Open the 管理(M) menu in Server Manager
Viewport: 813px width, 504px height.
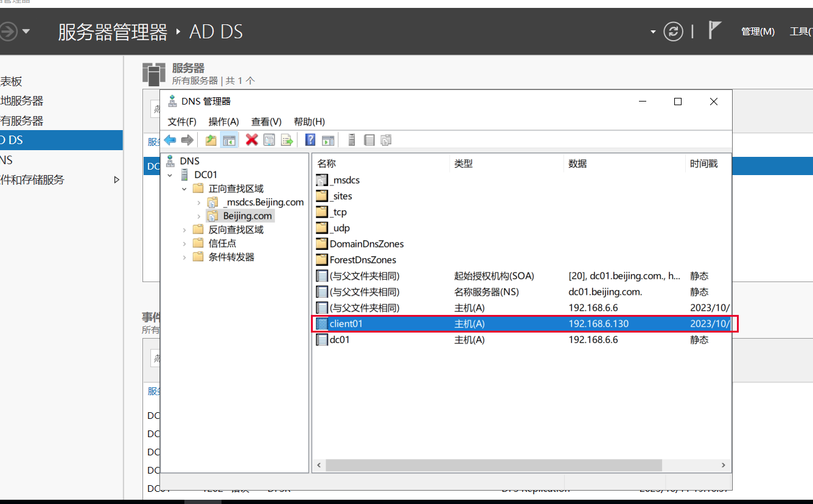point(758,32)
